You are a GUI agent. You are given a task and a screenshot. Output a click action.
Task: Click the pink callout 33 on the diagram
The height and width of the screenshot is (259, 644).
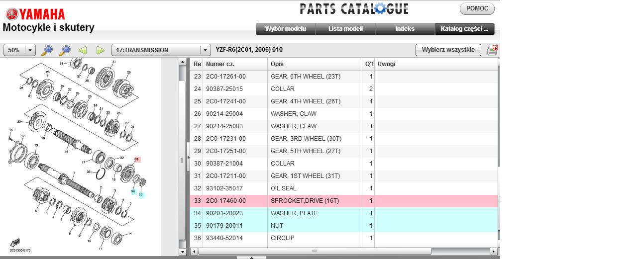(x=137, y=160)
